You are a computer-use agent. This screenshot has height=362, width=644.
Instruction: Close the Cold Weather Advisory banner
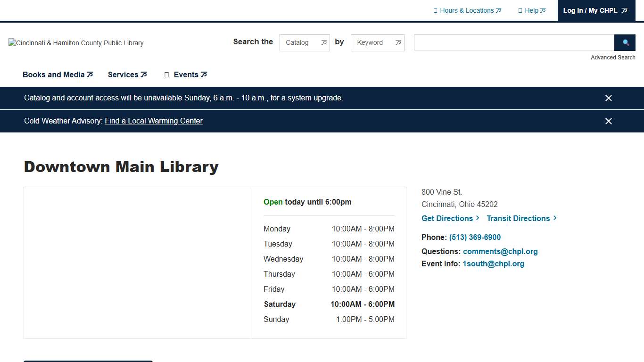tap(608, 121)
